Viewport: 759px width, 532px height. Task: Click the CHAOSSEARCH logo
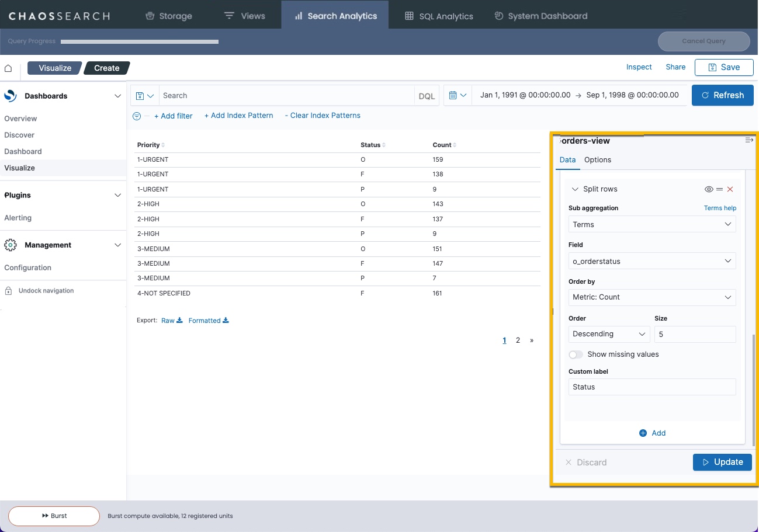(59, 16)
